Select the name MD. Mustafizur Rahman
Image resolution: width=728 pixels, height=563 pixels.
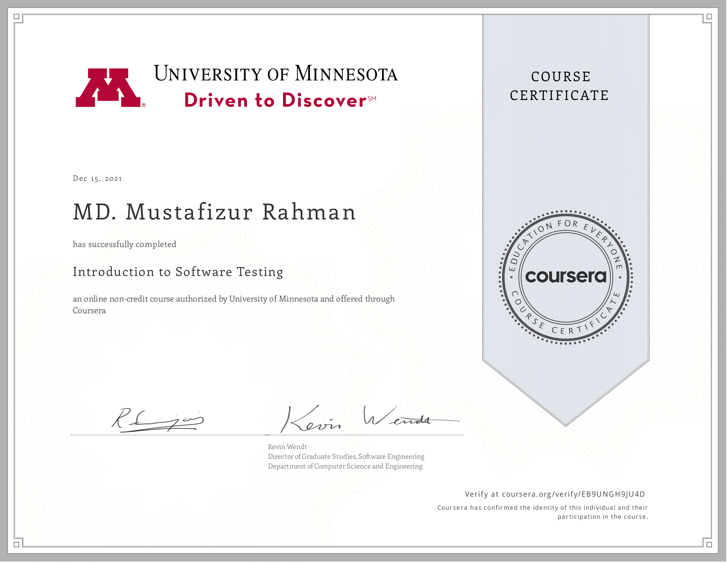coord(214,212)
